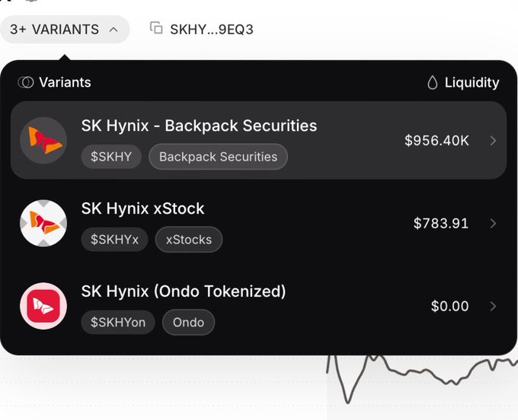
Task: Collapse the 3+ VARIANTS dropdown
Action: 65,30
